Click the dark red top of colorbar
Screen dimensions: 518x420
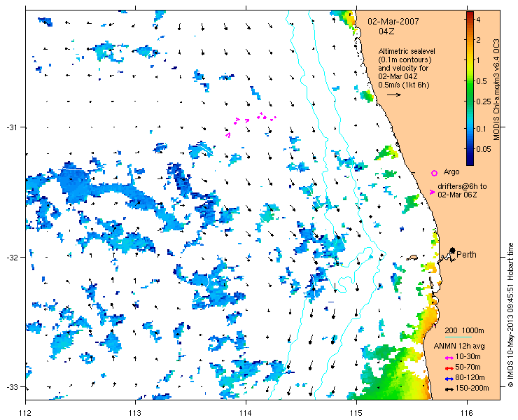click(x=470, y=14)
